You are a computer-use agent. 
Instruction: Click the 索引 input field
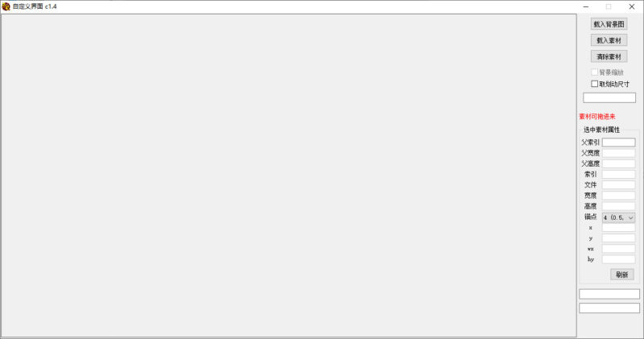click(x=618, y=174)
